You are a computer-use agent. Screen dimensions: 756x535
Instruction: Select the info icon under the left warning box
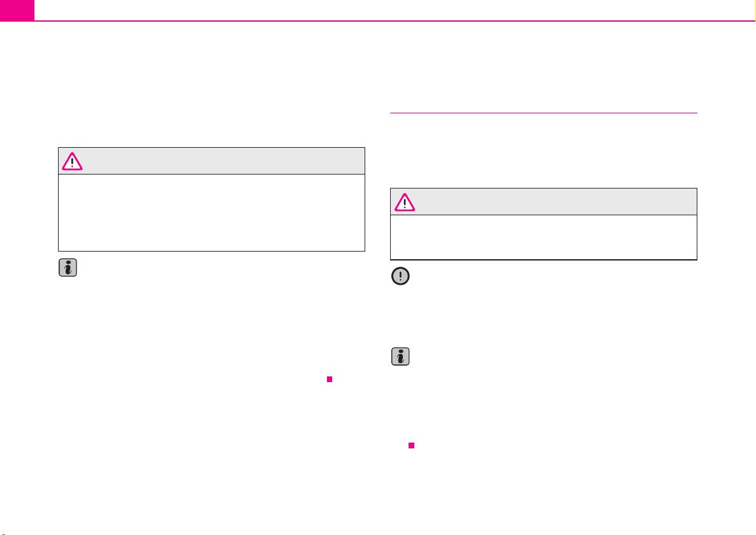pos(68,267)
